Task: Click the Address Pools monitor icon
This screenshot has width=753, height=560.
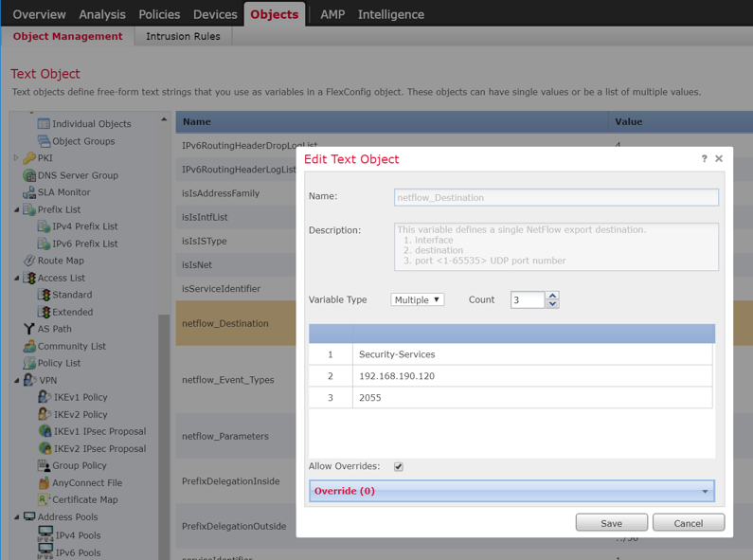Action: coord(29,516)
